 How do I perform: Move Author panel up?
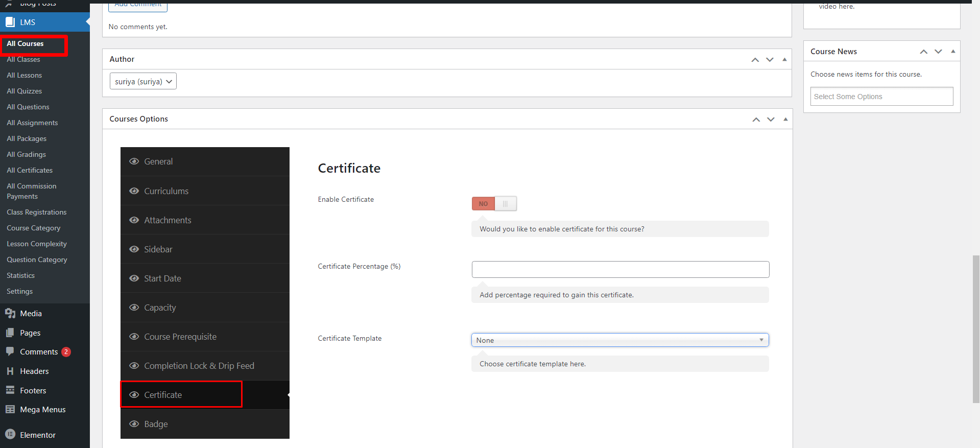coord(755,60)
